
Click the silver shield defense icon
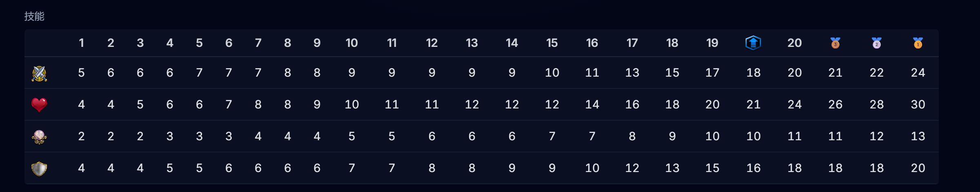(x=39, y=168)
